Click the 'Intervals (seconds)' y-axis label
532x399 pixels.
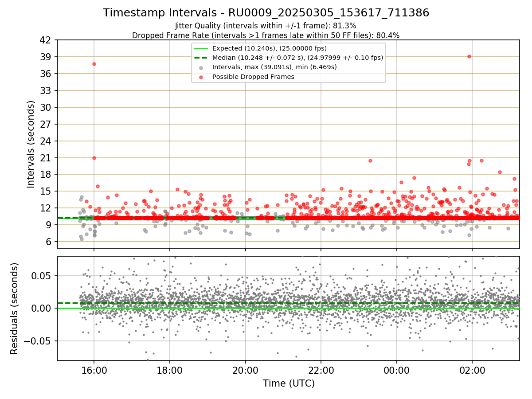pos(31,144)
